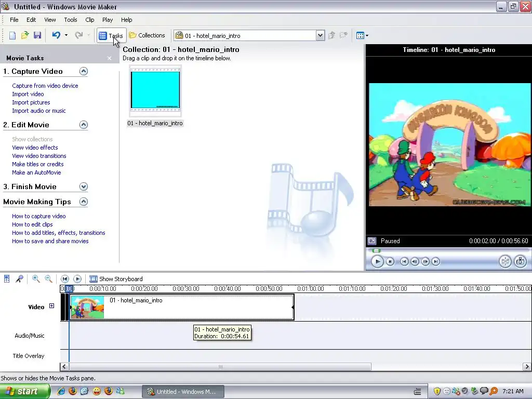Open the File menu
This screenshot has width=532, height=399.
click(14, 20)
